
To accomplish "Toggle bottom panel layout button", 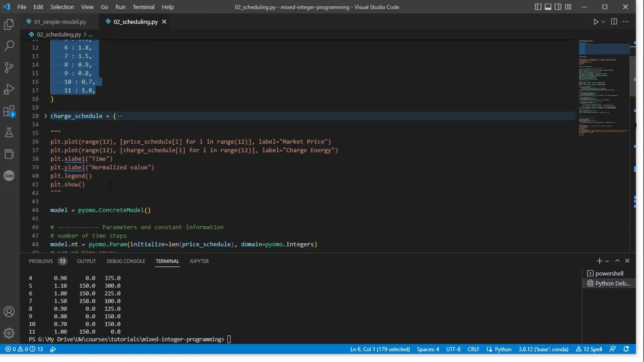I will pyautogui.click(x=548, y=7).
